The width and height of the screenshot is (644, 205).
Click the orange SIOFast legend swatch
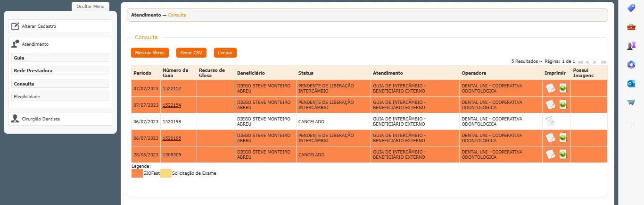pyautogui.click(x=137, y=173)
